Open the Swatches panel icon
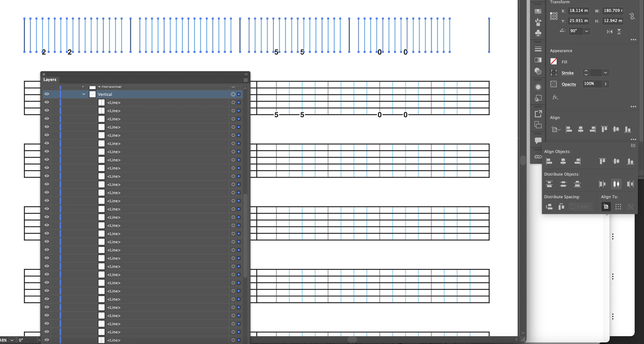 [538, 11]
